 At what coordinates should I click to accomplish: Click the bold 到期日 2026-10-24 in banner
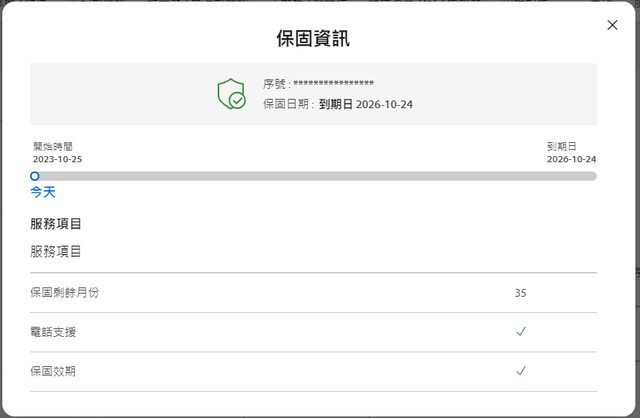(x=365, y=103)
